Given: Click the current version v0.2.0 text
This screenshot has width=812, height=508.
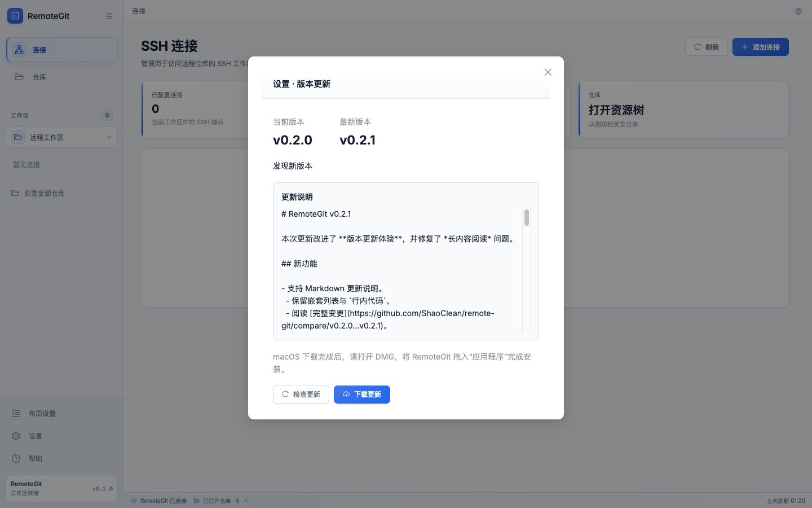Looking at the screenshot, I should 293,140.
